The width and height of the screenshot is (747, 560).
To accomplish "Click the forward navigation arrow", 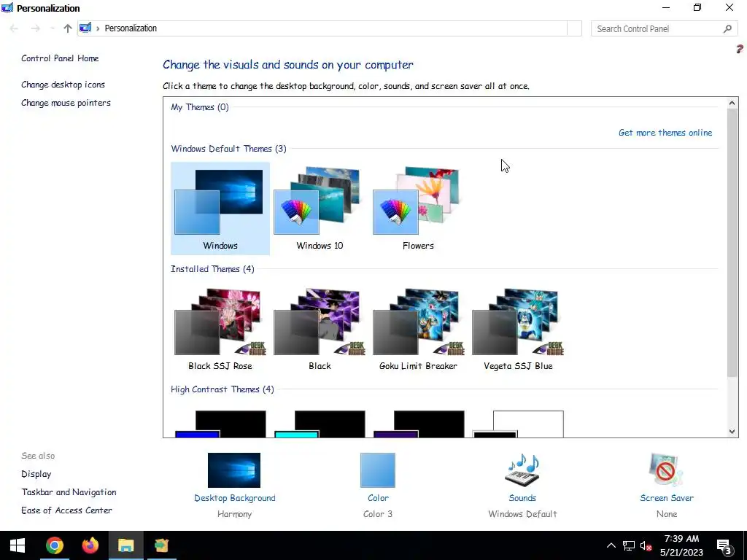I will (x=35, y=28).
